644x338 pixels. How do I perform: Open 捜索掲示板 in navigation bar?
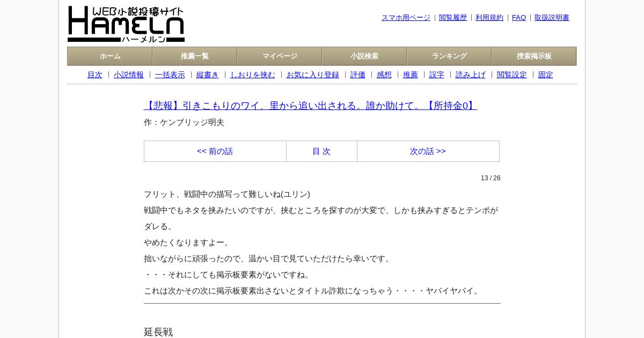(534, 56)
